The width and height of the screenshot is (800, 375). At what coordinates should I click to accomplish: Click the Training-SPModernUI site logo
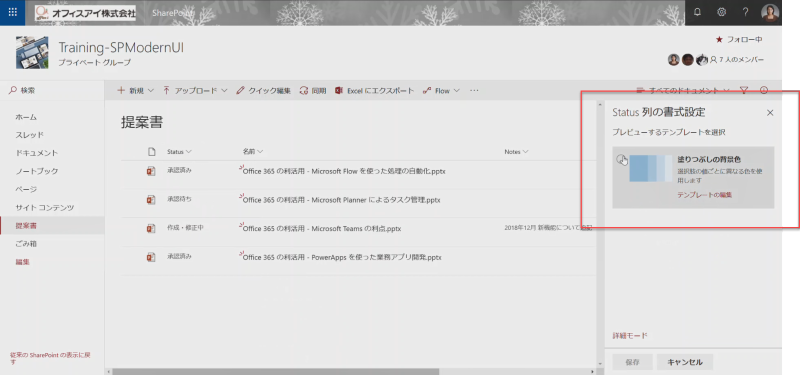click(32, 53)
